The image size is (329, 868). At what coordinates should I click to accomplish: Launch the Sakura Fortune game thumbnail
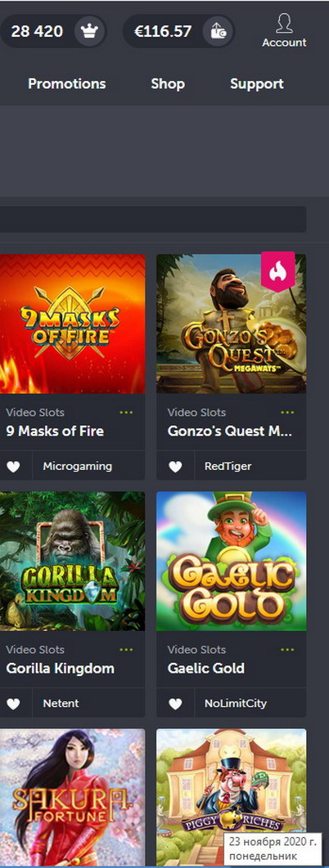(x=73, y=798)
